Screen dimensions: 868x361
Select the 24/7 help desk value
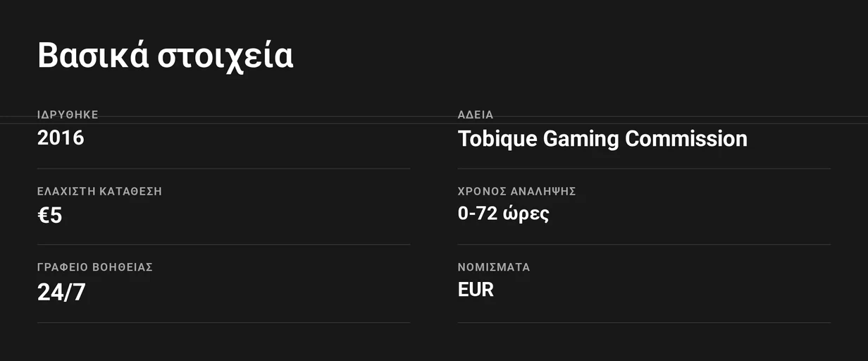(x=61, y=292)
